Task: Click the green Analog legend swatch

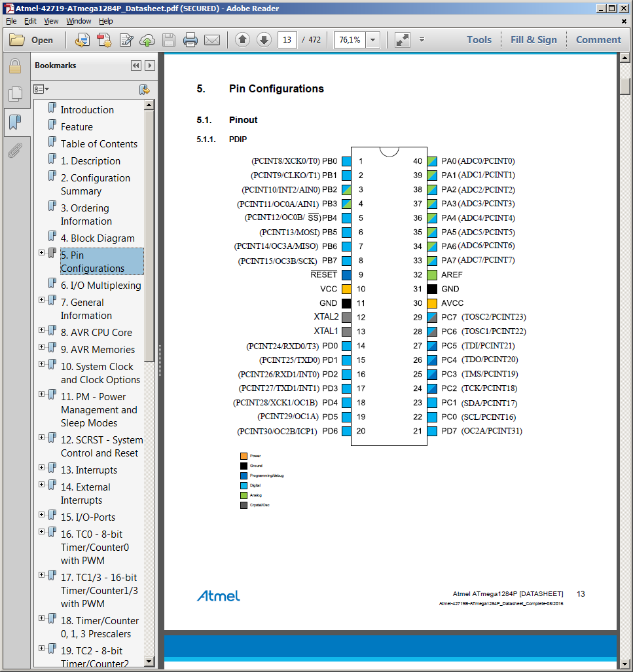Action: 244,495
